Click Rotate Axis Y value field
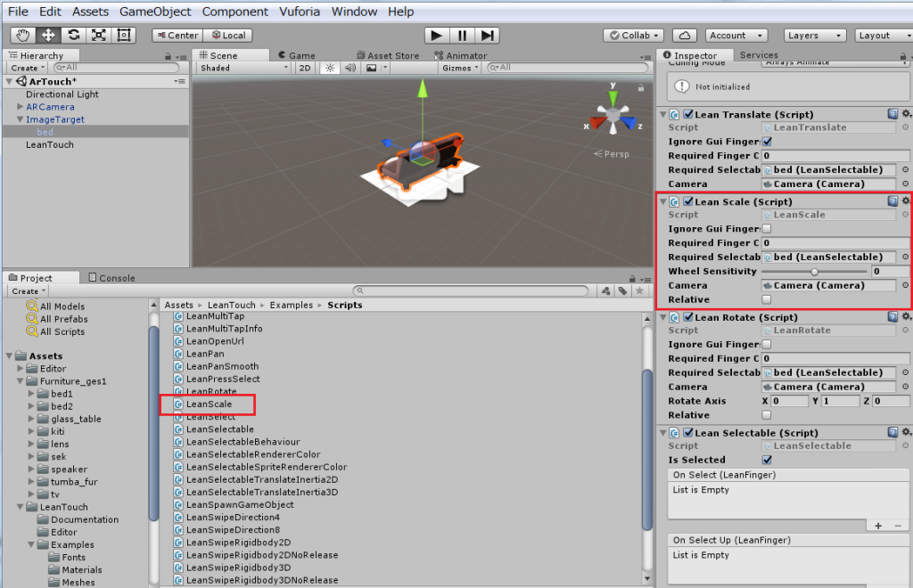 [x=840, y=401]
